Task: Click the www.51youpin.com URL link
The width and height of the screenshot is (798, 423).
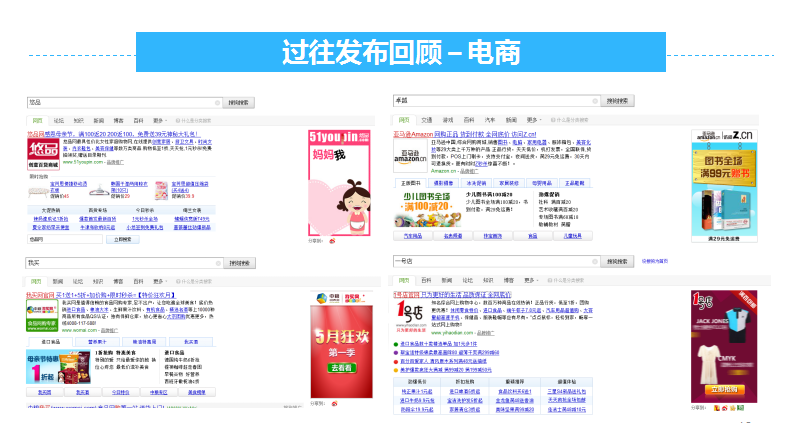Action: [82, 162]
